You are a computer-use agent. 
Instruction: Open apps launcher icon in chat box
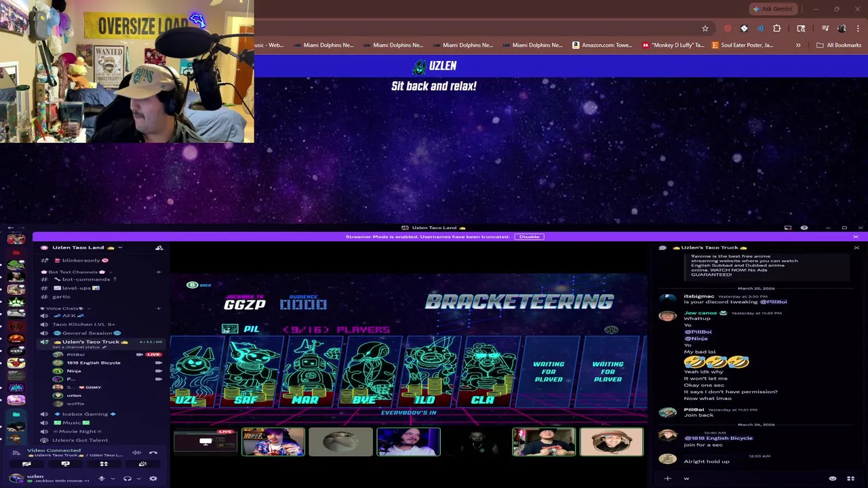(x=850, y=479)
